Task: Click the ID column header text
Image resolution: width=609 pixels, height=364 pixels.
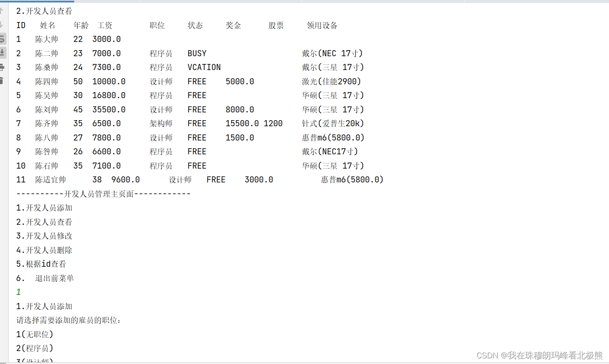Action: click(21, 25)
